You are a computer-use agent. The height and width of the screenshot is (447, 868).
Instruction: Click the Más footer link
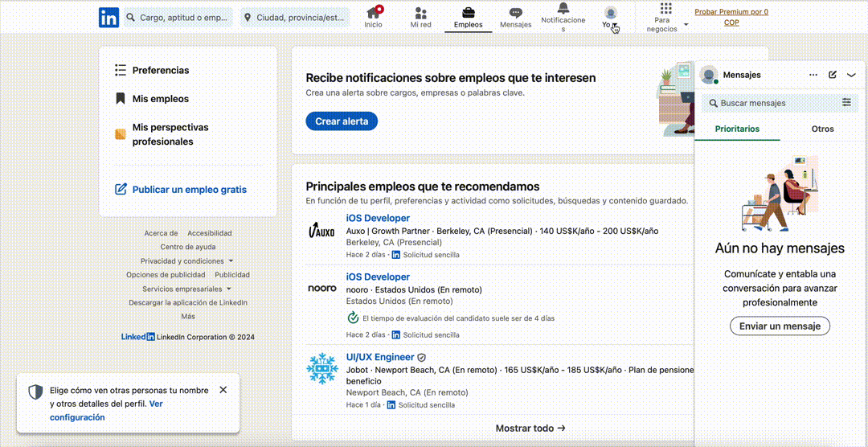click(188, 317)
